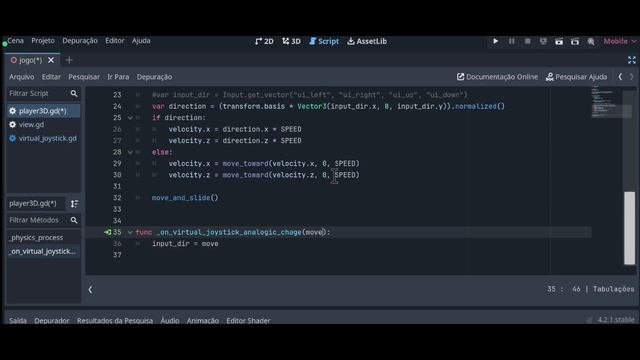Open the Ir Para menu
The width and height of the screenshot is (640, 360).
pyautogui.click(x=118, y=77)
